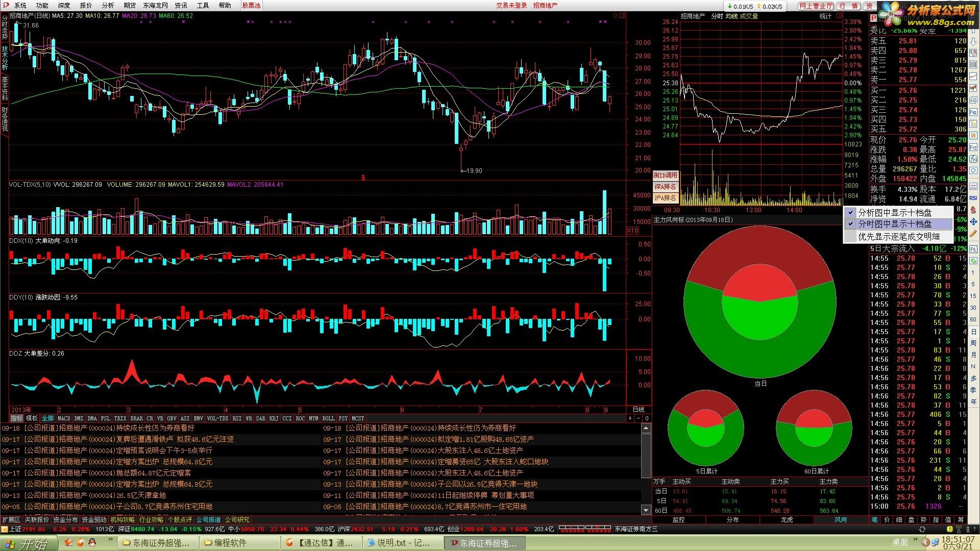Click the RSI indicator icon
The height and width of the screenshot is (551, 980).
pyautogui.click(x=973, y=197)
